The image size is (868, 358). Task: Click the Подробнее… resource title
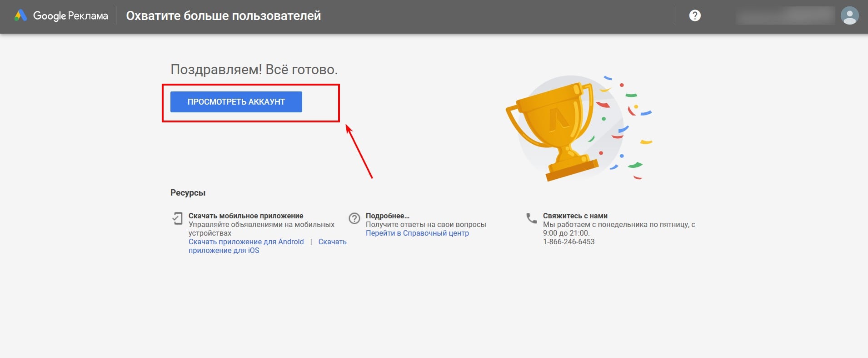[387, 216]
